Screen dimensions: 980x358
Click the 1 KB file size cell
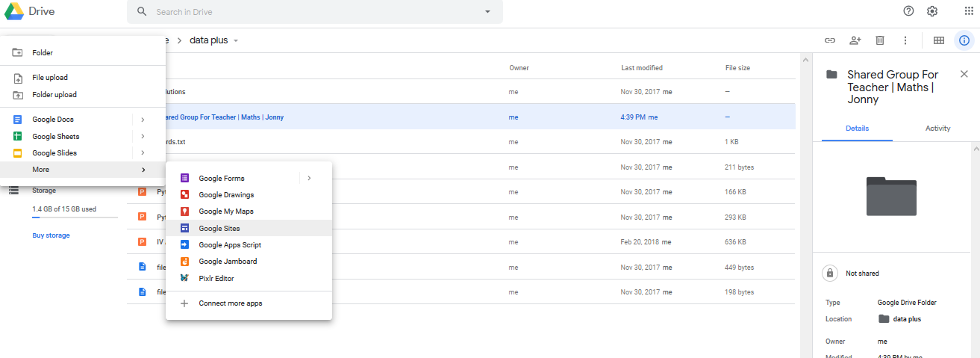coord(731,142)
